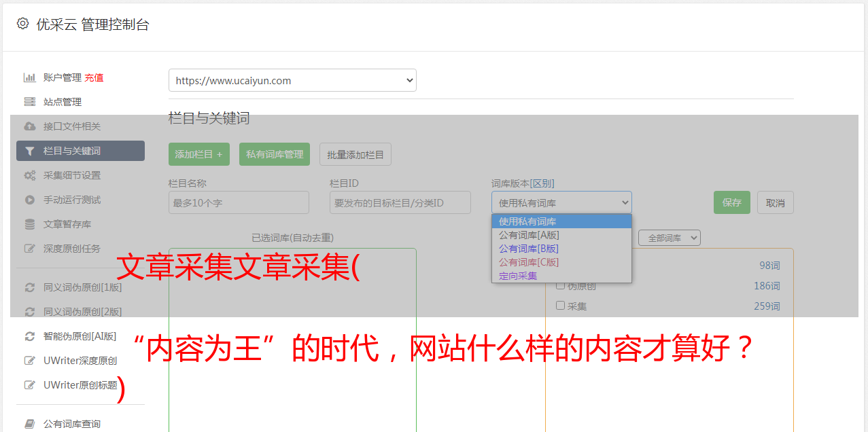Click the 98词 count
Screen dimensions: 868x432
(x=769, y=266)
